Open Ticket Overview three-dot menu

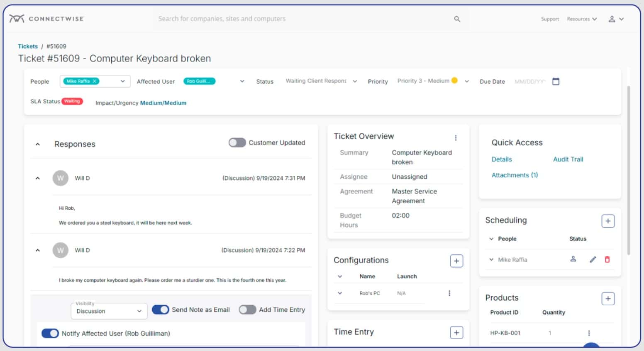click(x=456, y=138)
